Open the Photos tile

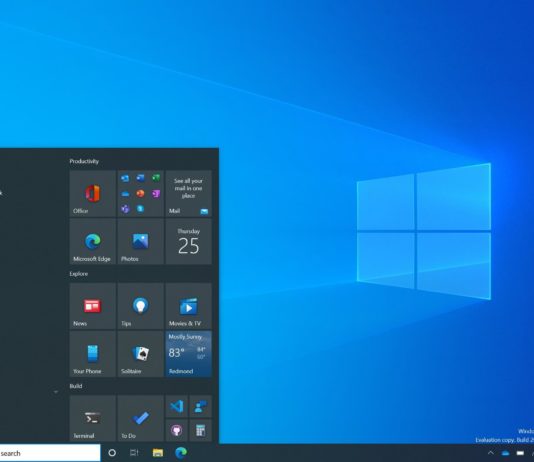click(140, 241)
